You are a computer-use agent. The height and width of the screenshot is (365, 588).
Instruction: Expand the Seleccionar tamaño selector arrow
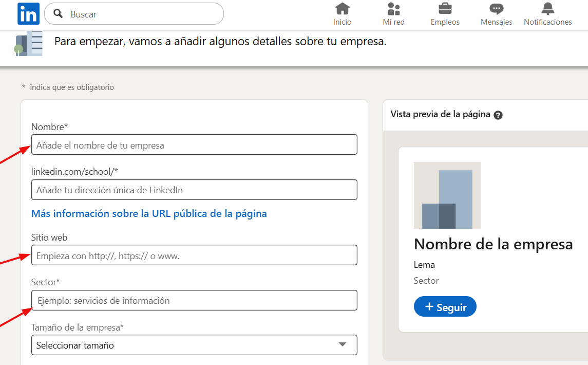[342, 345]
